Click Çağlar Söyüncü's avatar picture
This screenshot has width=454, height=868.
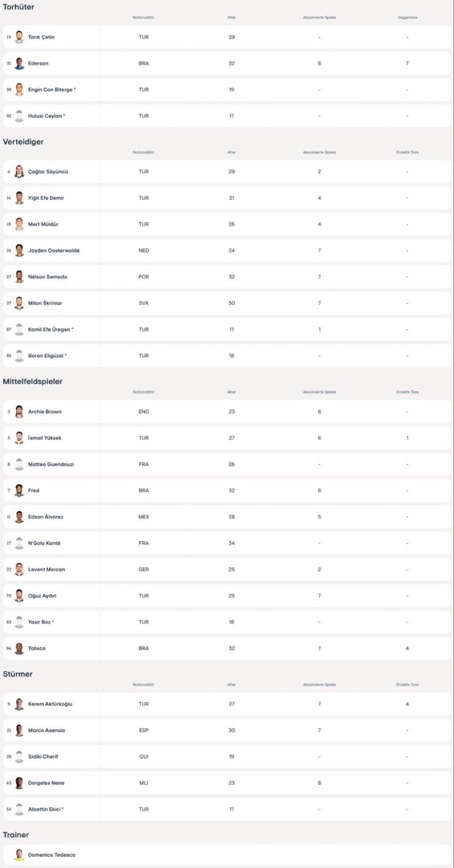[x=19, y=172]
